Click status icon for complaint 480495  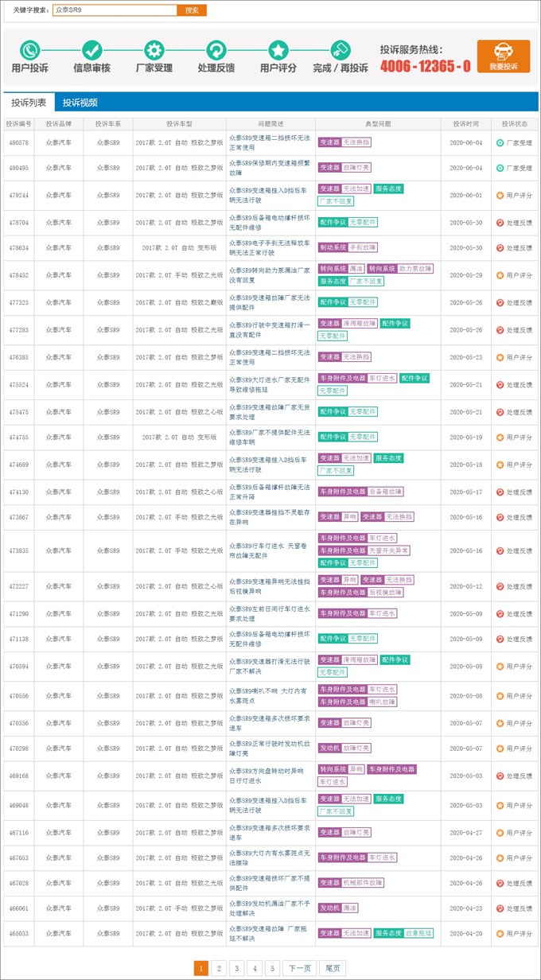coord(500,168)
